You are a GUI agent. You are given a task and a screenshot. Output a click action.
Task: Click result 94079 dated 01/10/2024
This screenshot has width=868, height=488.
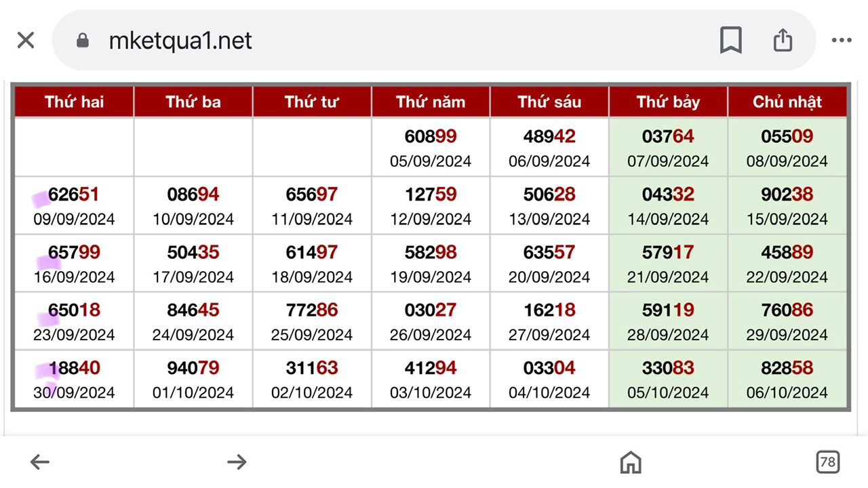tap(193, 369)
